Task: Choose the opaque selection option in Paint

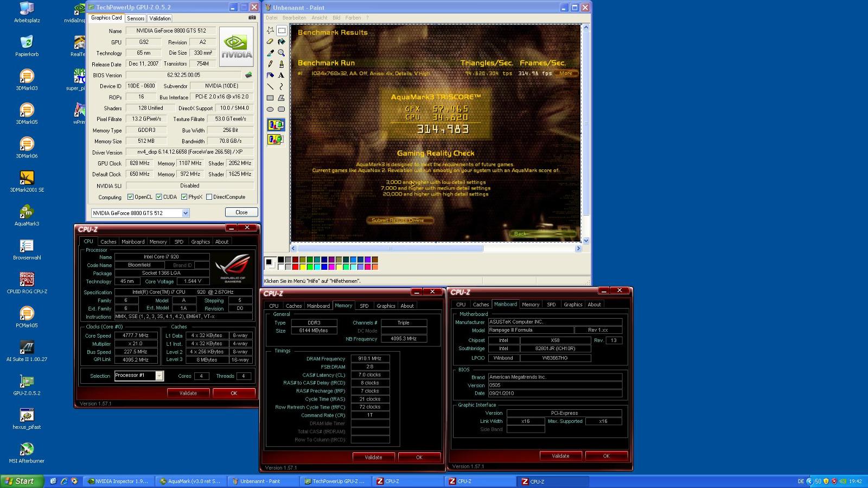Action: point(276,125)
